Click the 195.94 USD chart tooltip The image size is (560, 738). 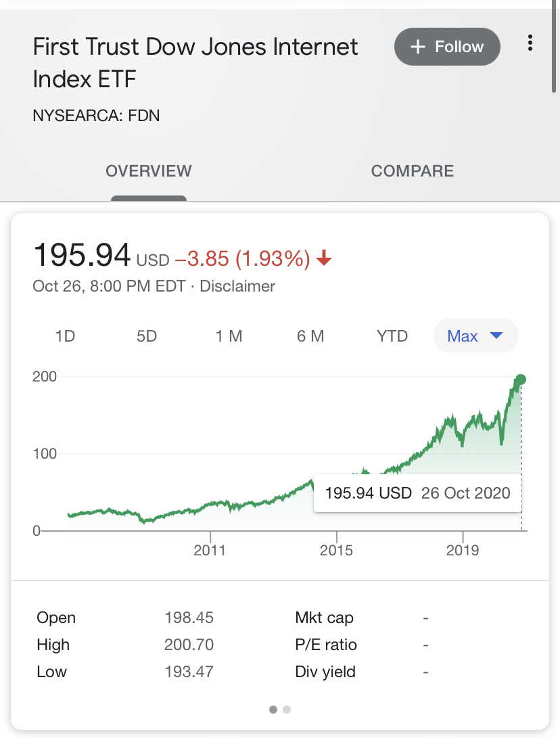[x=417, y=492]
